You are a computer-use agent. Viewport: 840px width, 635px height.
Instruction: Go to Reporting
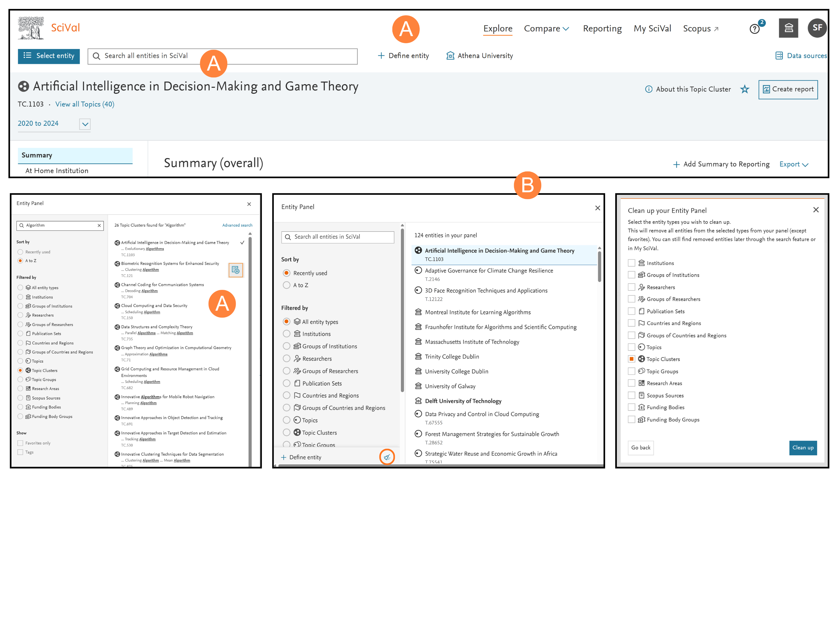coord(602,29)
